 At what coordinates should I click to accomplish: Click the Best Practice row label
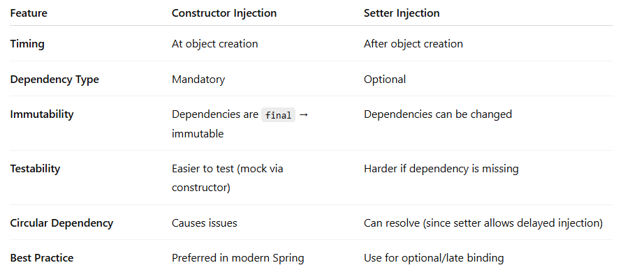pyautogui.click(x=42, y=258)
